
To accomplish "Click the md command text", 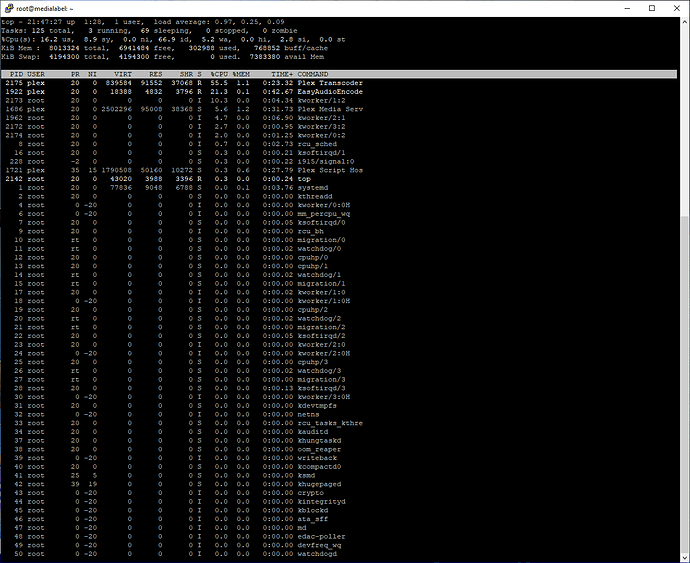I will [302, 528].
